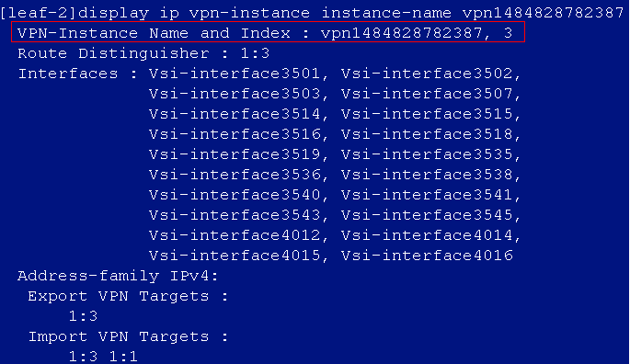This screenshot has height=364, width=630.
Task: Click Vsi-interface3519 entry
Action: pyautogui.click(x=235, y=154)
